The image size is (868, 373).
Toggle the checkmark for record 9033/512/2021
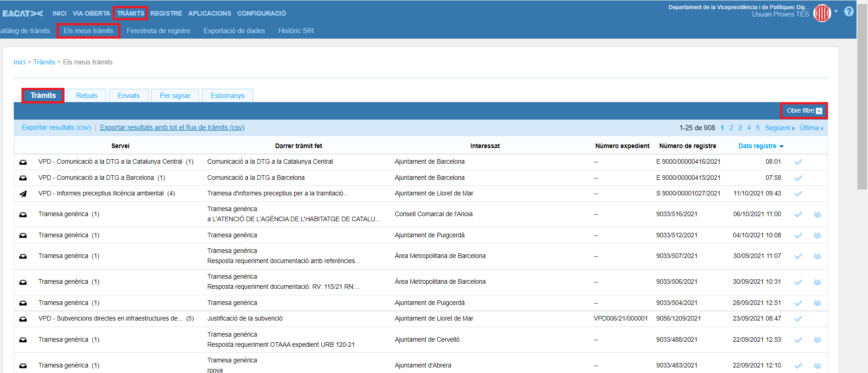[798, 235]
